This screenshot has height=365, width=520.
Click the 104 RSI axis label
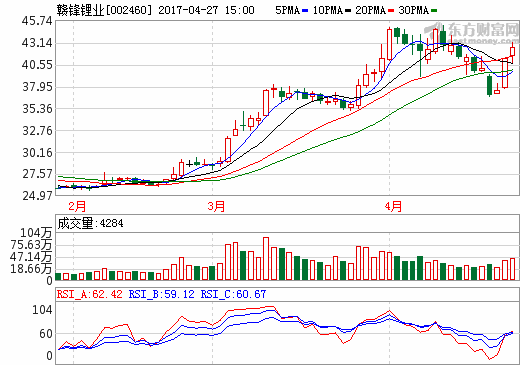(x=42, y=310)
